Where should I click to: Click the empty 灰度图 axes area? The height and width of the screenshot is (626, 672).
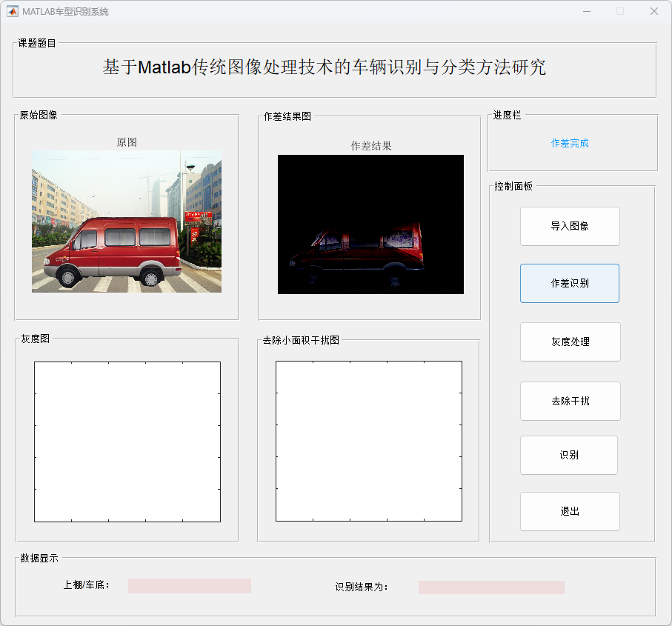[127, 442]
